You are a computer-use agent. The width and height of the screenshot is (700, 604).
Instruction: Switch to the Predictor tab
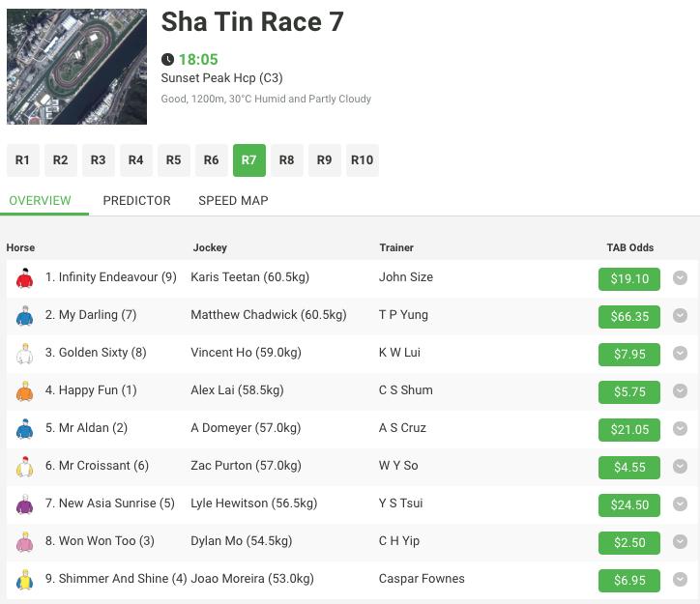point(136,201)
